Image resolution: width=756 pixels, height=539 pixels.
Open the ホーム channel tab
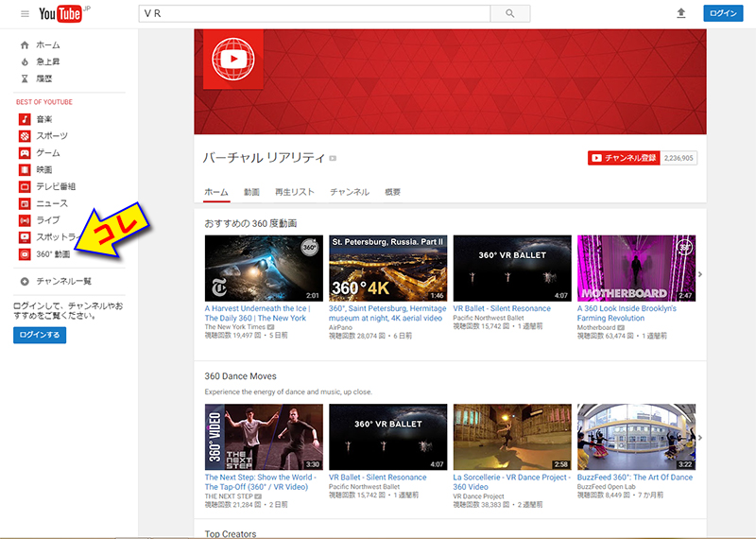click(x=216, y=192)
